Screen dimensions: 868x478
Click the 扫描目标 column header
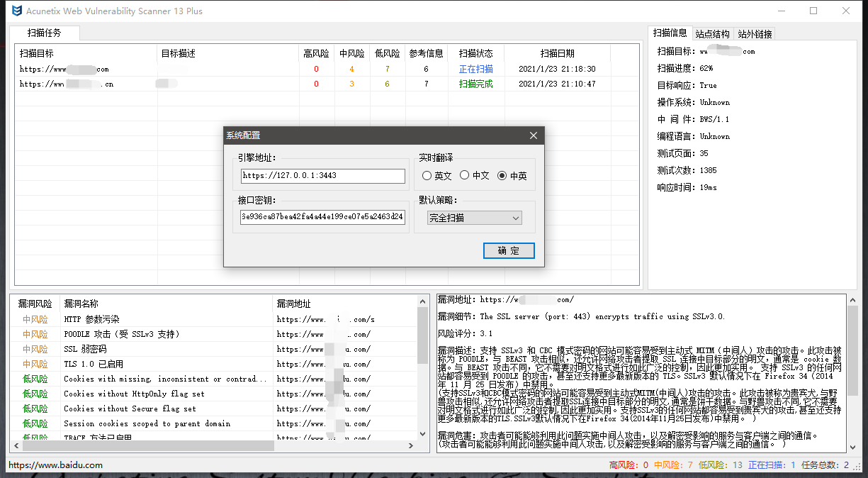(x=86, y=53)
